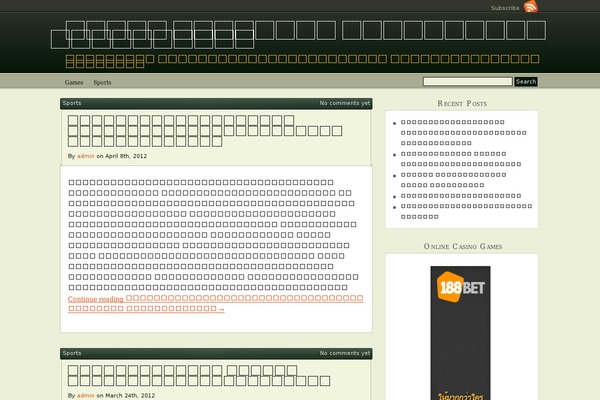Open No comments yet on March 24th post

point(345,353)
